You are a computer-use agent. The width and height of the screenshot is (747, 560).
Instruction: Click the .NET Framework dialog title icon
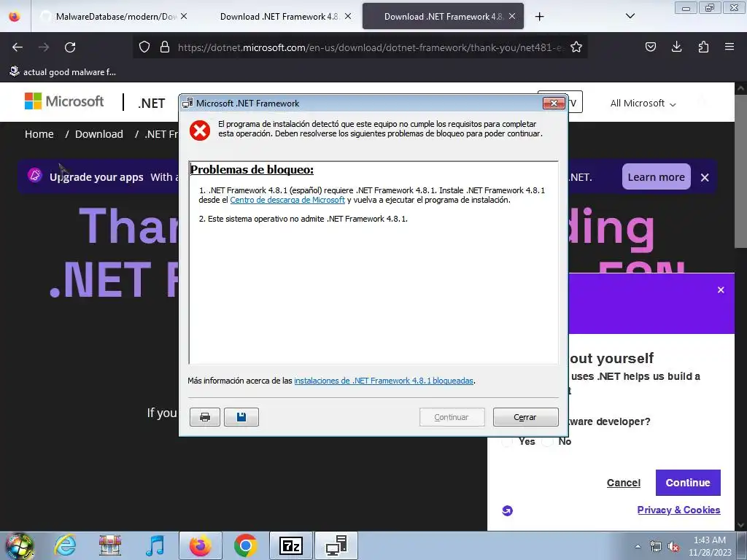click(x=187, y=104)
